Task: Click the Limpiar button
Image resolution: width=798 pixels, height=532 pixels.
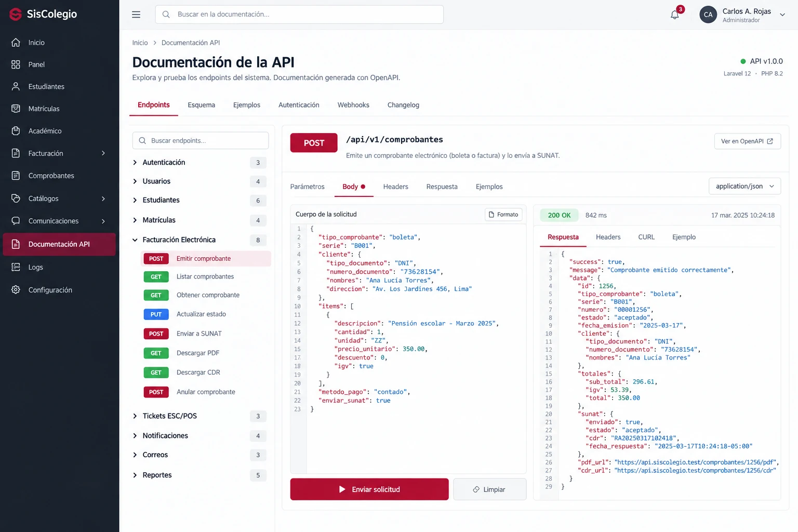Action: (490, 489)
